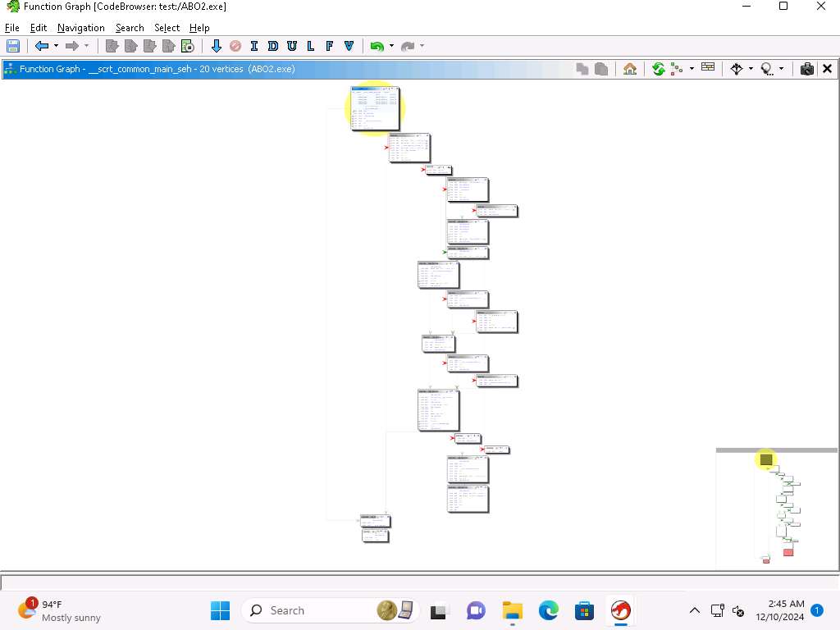Click the Instruction 'I' navigation icon
This screenshot has width=840, height=630.
(254, 46)
